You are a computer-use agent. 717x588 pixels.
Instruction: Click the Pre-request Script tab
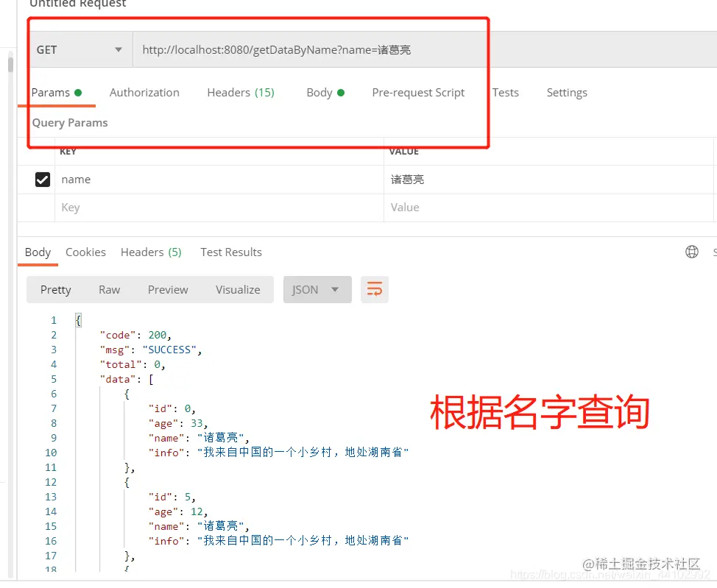click(x=418, y=92)
